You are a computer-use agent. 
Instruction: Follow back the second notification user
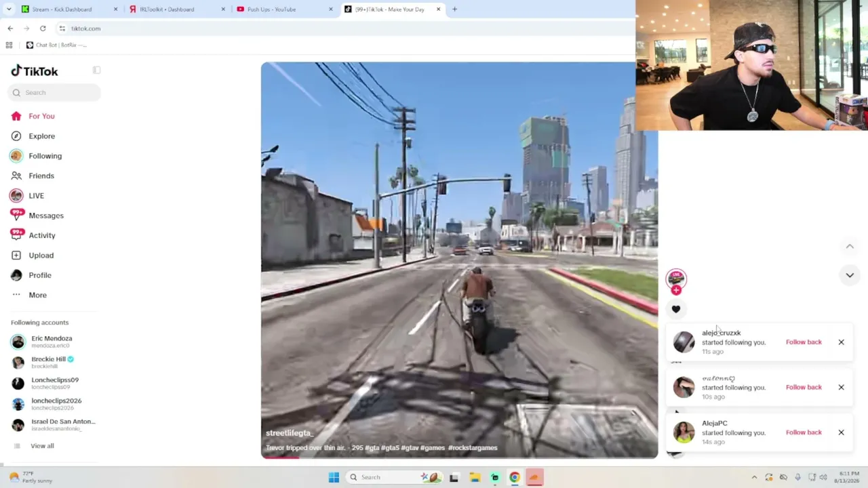pos(804,388)
